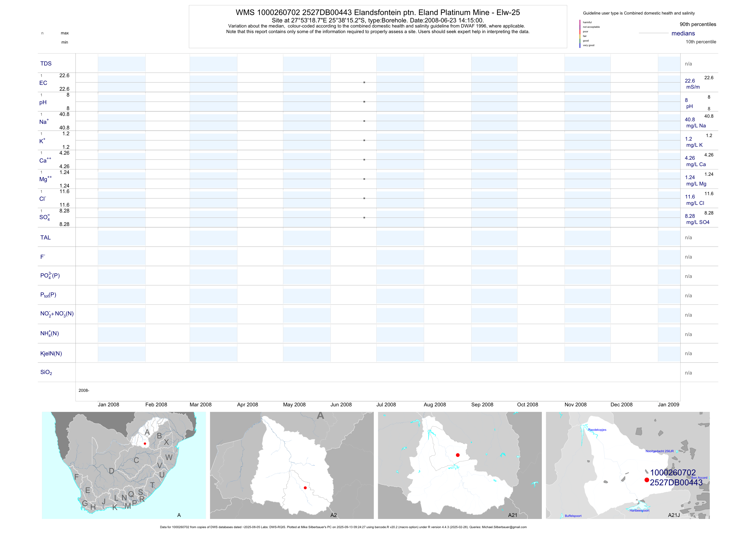This screenshot has width=756, height=535.
Task: Click the Nooitgedacht 256JR label
Action: [659, 451]
